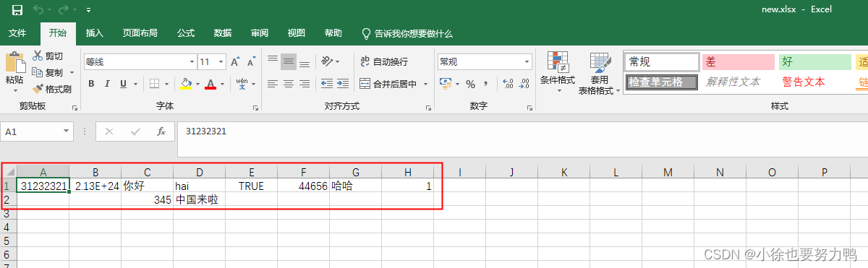868x268 pixels.
Task: Select cell D2 containing 中国来啦
Action: (x=199, y=199)
